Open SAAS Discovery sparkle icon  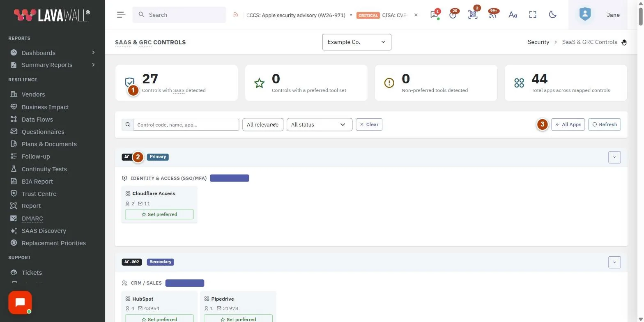pyautogui.click(x=14, y=231)
